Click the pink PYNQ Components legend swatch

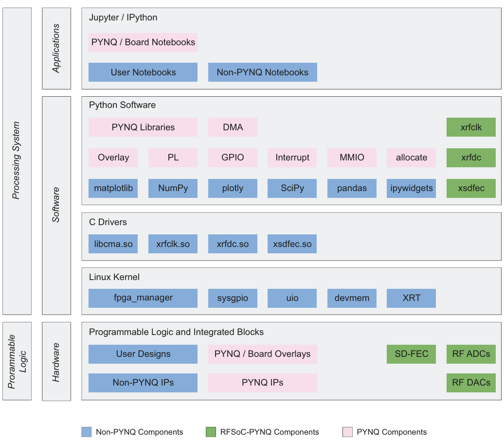point(347,432)
